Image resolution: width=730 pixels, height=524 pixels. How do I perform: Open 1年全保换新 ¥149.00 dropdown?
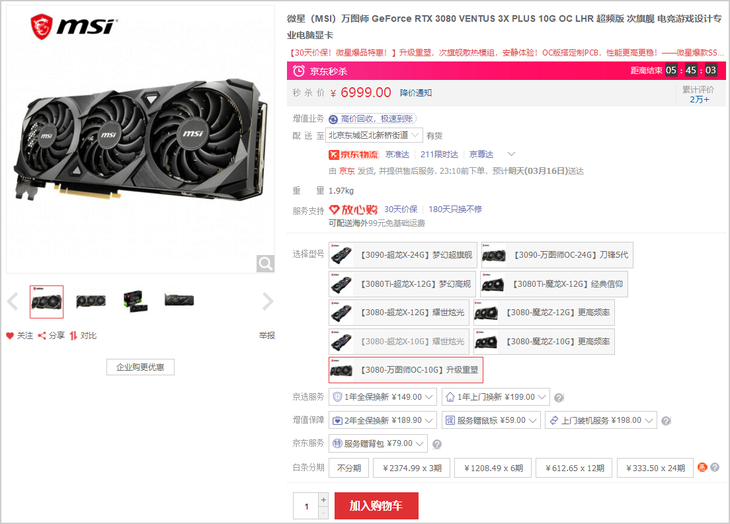(x=382, y=397)
